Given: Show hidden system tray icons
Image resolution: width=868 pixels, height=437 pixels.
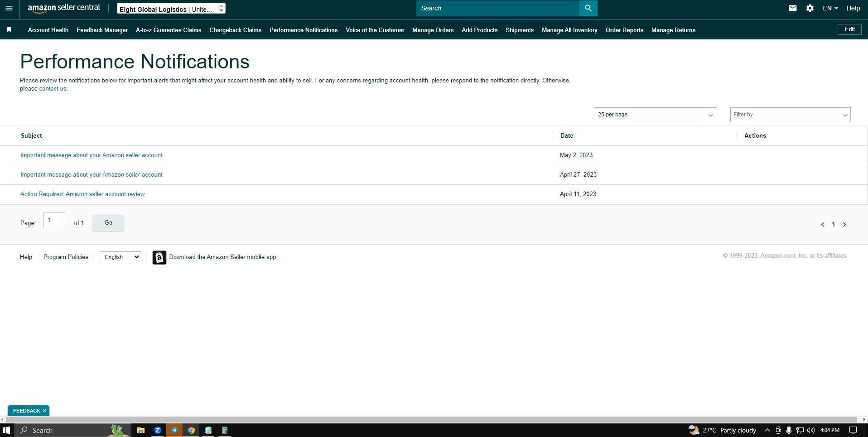Looking at the screenshot, I should [767, 430].
